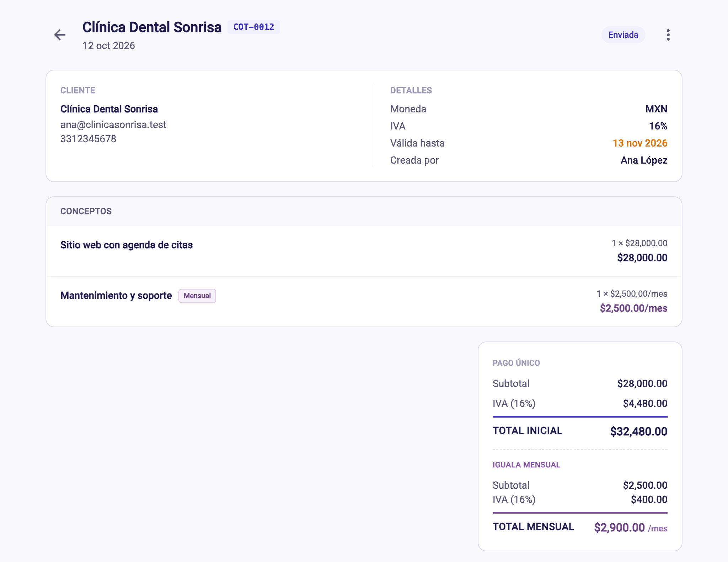Click the $2,500.00/mes line total

pos(633,308)
